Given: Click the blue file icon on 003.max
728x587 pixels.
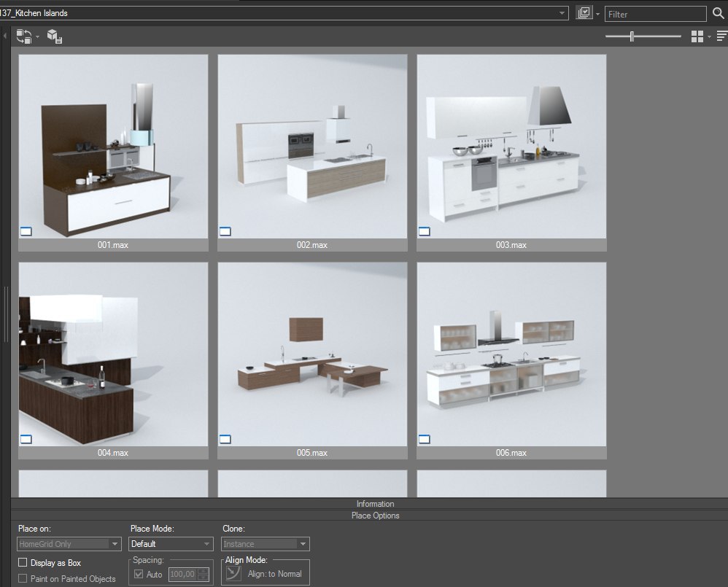Looking at the screenshot, I should click(x=425, y=231).
